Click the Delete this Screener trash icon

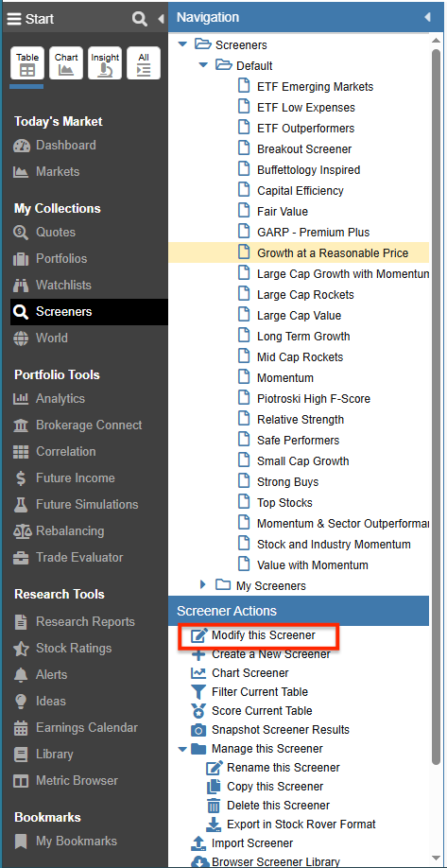pyautogui.click(x=214, y=806)
